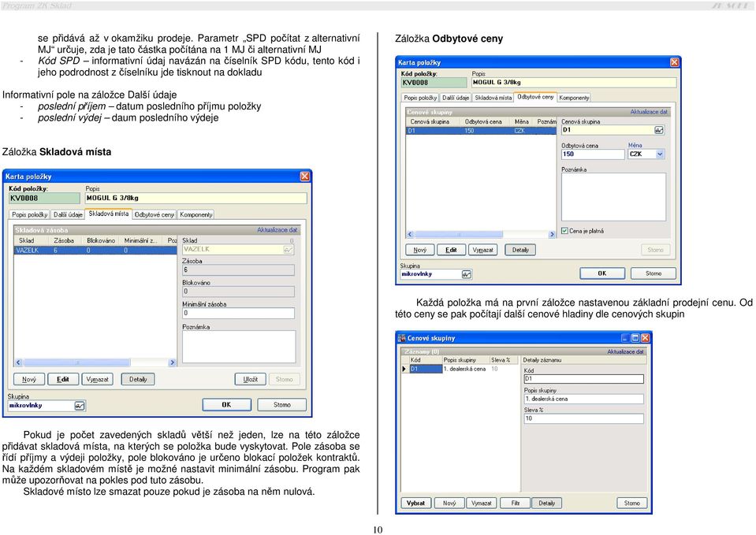Click Detaily button in Odbytové ceny dialog

(x=520, y=250)
